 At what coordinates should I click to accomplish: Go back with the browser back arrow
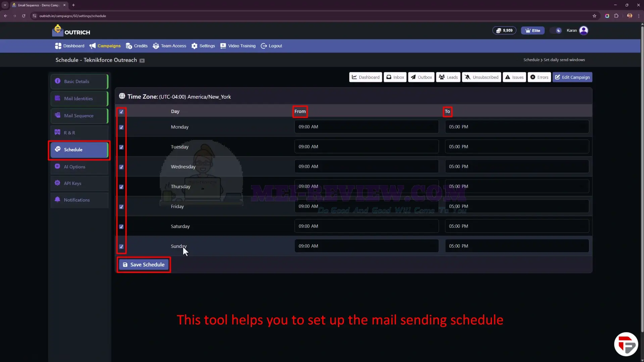click(x=6, y=16)
